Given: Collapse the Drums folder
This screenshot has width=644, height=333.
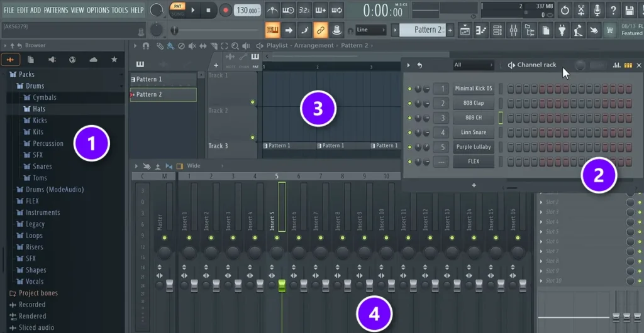Looking at the screenshot, I should click(x=35, y=85).
